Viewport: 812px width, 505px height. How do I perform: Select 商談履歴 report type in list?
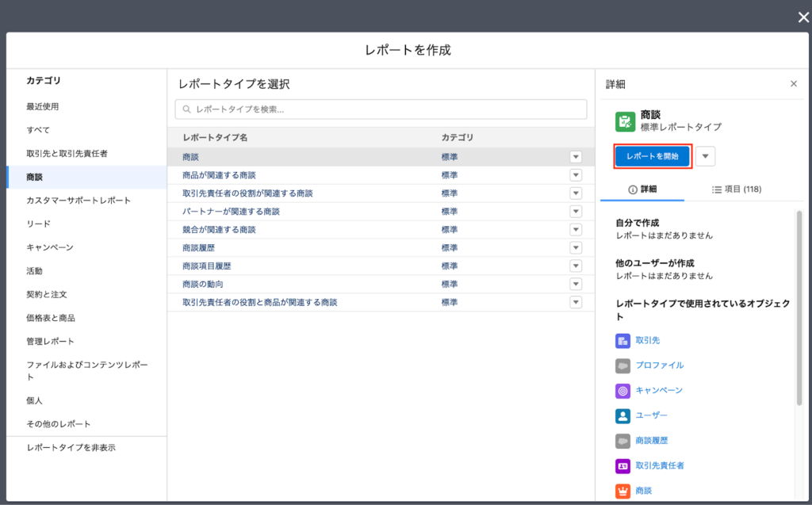pos(198,247)
